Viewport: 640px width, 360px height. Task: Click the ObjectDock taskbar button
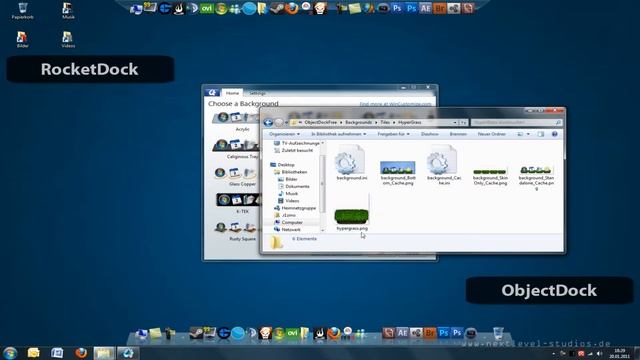coord(128,353)
